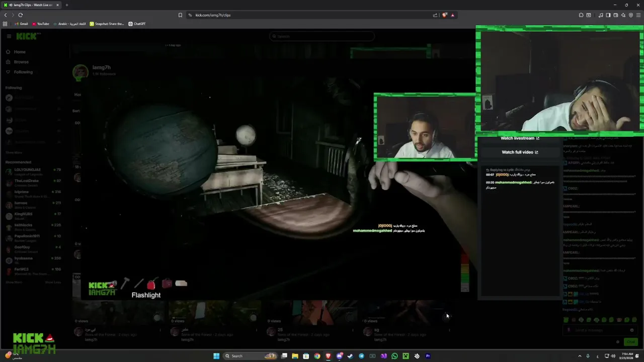Open the Leo AI sparkle icon
The image size is (644, 362).
coord(623,15)
